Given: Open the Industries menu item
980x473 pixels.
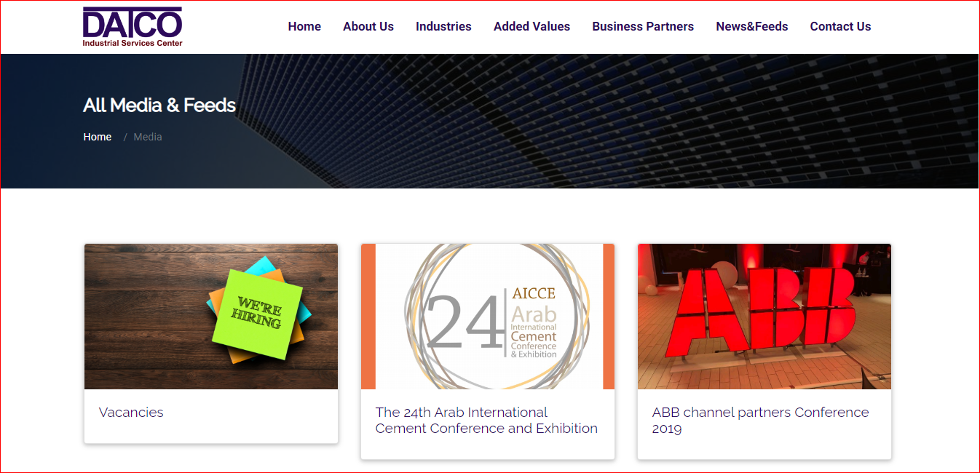Looking at the screenshot, I should (x=443, y=26).
